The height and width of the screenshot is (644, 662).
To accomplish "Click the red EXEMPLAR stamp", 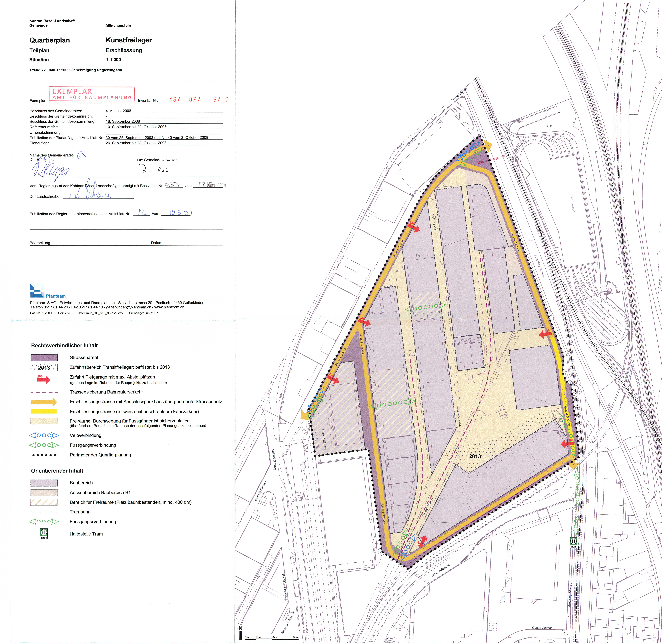I will pos(92,94).
